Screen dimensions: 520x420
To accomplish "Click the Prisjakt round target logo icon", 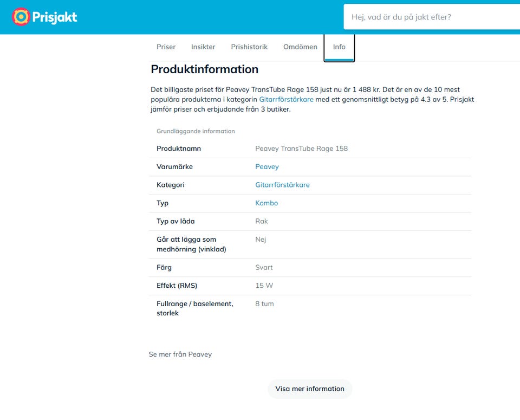I will click(21, 17).
